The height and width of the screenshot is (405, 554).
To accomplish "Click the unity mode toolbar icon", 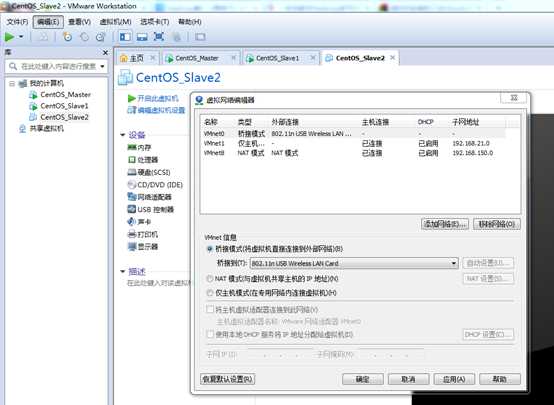I will [177, 37].
